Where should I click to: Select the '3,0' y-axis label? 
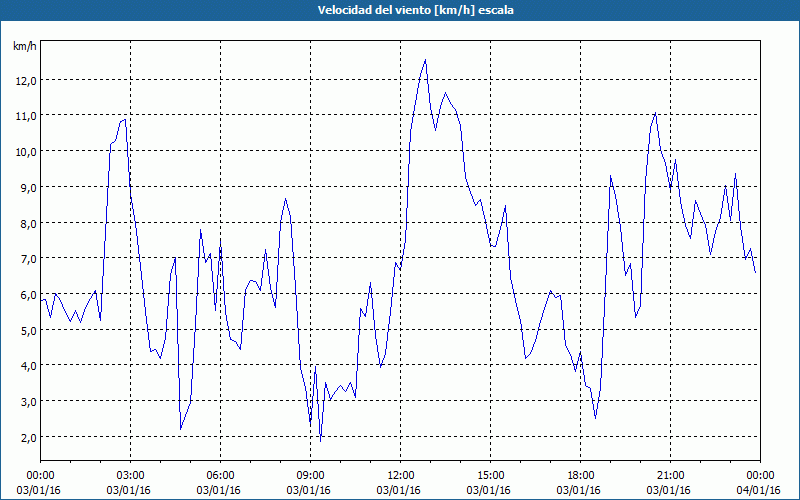29,402
